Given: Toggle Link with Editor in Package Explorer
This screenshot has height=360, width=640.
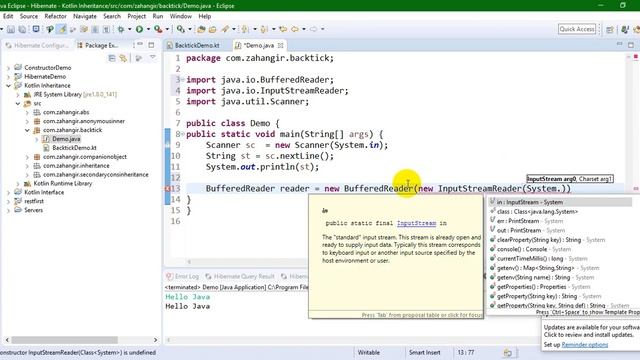Looking at the screenshot, I should click(123, 58).
